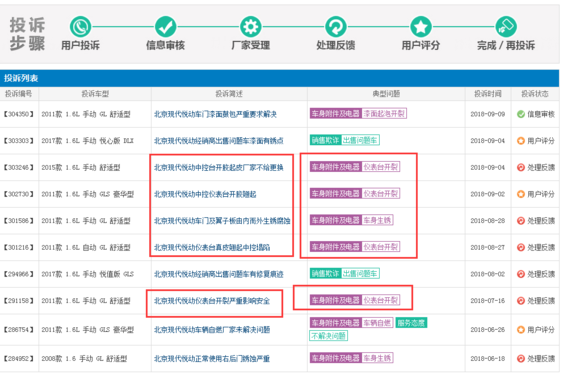Click the 厂家受理 gear step icon

click(250, 27)
